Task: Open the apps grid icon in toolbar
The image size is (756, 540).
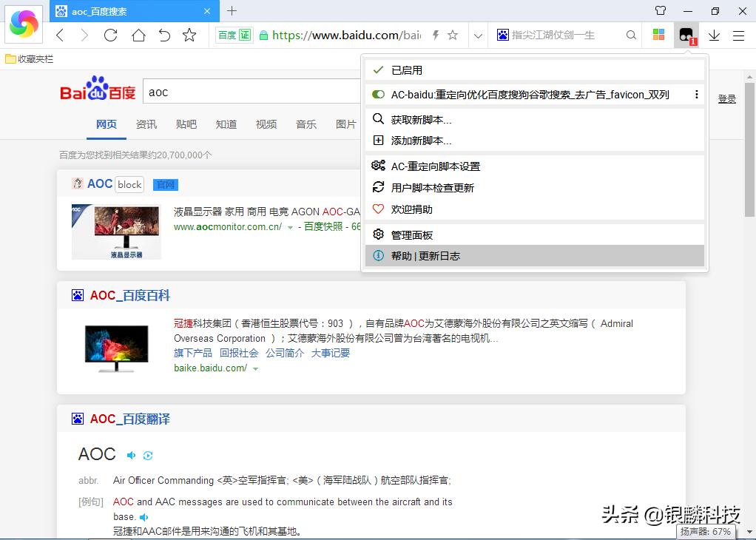Action: tap(658, 35)
